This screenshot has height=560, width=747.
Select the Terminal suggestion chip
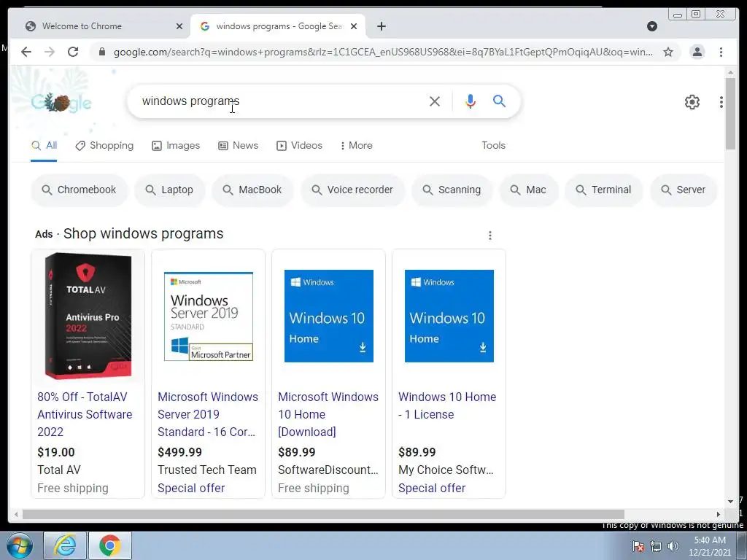pos(603,190)
